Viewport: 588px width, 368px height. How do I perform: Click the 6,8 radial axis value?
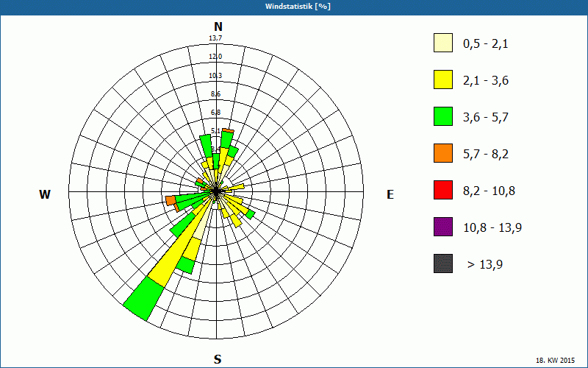click(215, 113)
